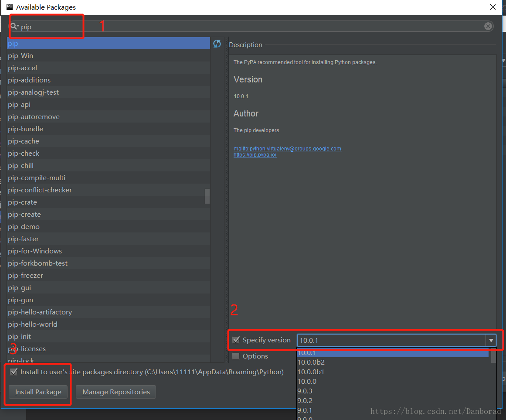This screenshot has height=420, width=506.
Task: Select pip-analogj-test package
Action: pyautogui.click(x=109, y=92)
